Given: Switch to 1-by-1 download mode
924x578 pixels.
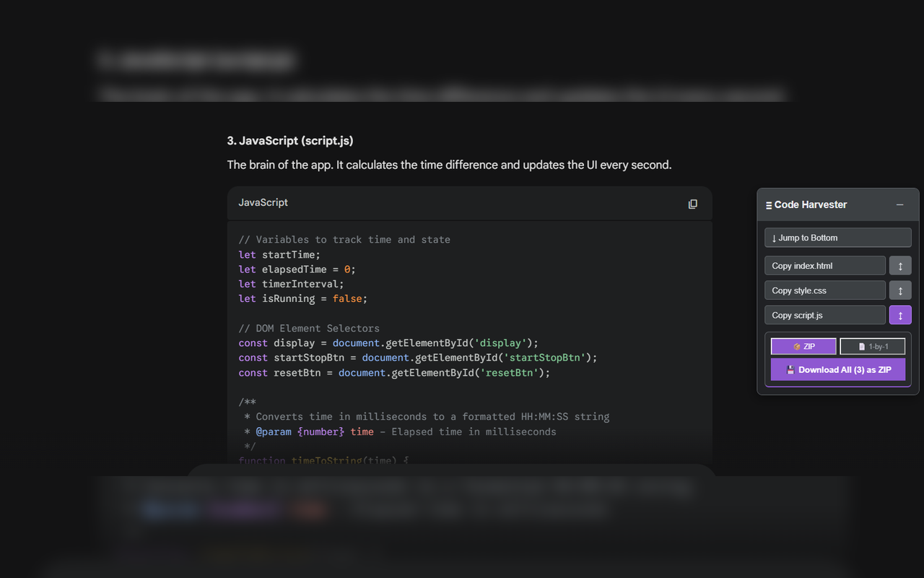Looking at the screenshot, I should (872, 346).
